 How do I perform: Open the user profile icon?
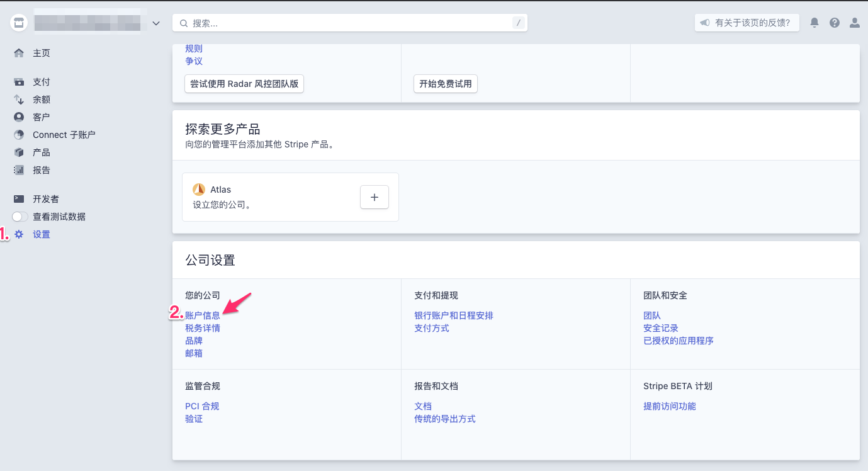[x=854, y=23]
